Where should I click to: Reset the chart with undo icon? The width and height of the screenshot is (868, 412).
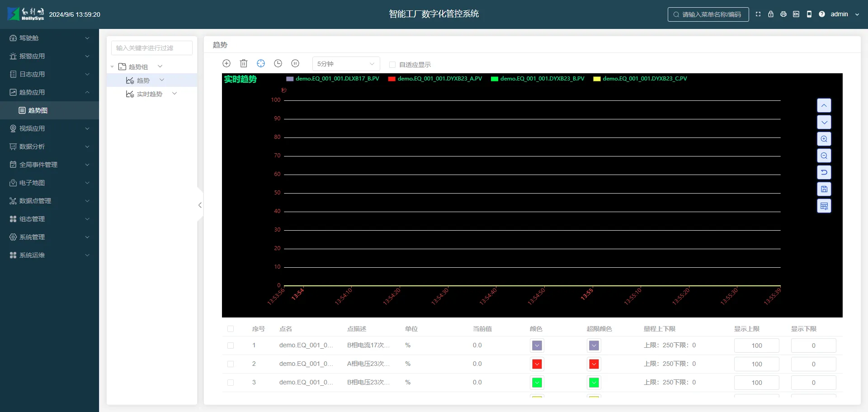click(824, 172)
